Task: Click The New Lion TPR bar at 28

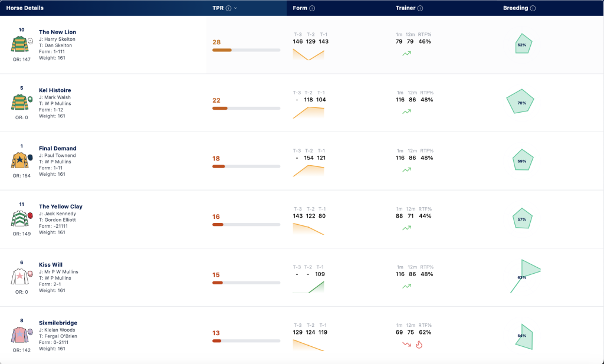Action: click(x=246, y=50)
